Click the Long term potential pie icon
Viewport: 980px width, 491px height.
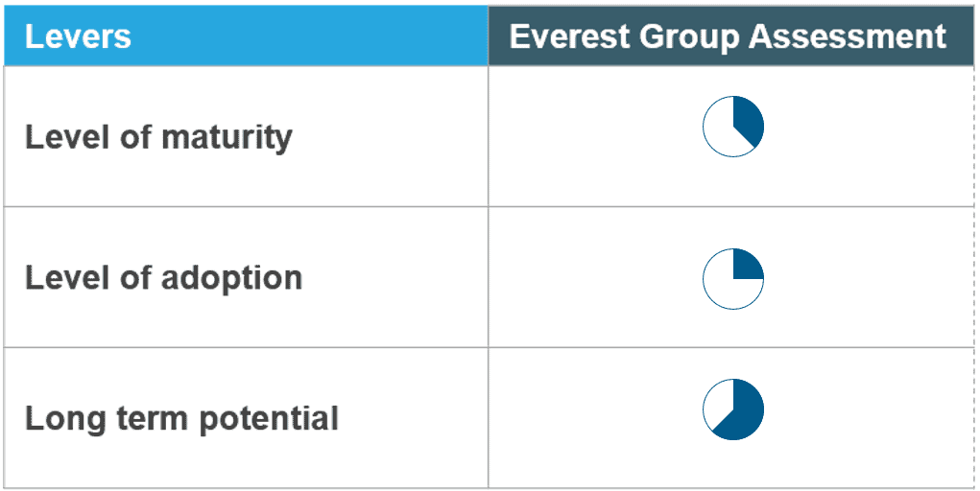733,409
